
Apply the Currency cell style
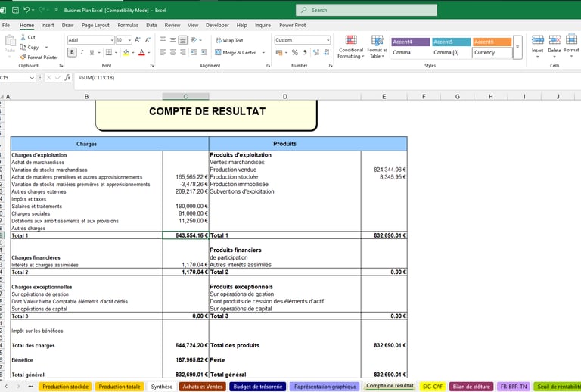click(x=492, y=53)
